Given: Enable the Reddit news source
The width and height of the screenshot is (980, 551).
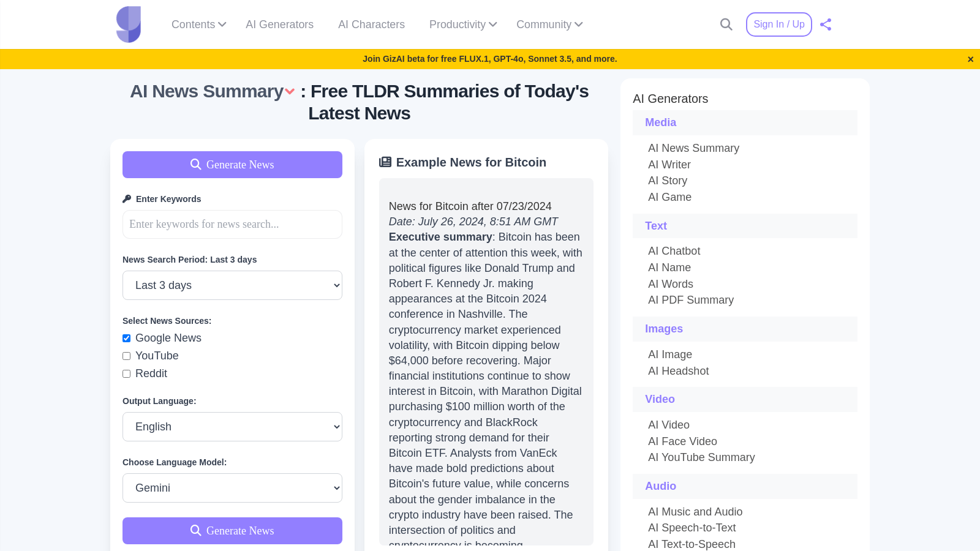Looking at the screenshot, I should click(127, 374).
